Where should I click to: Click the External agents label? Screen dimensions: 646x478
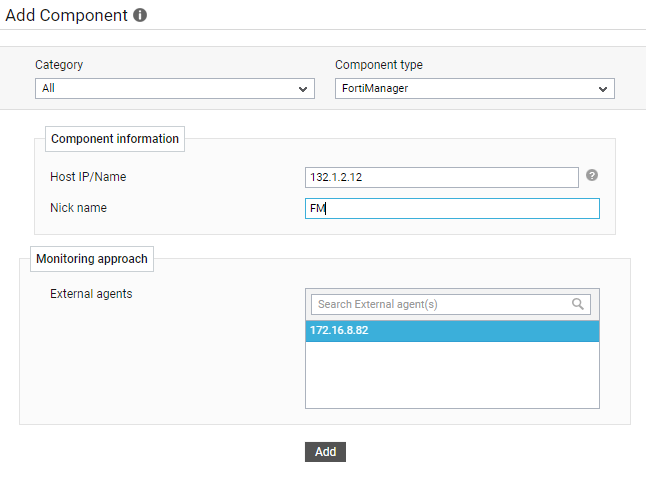click(91, 294)
